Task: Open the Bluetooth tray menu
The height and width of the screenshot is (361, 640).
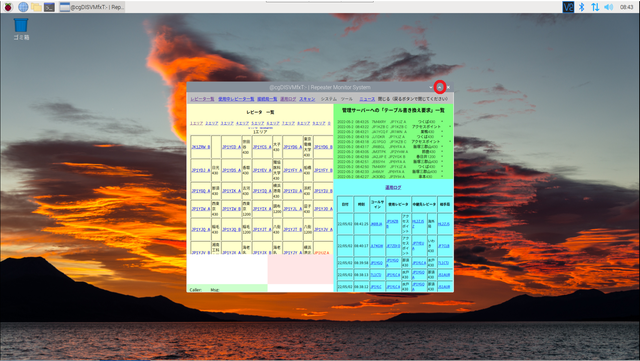Action: point(582,7)
